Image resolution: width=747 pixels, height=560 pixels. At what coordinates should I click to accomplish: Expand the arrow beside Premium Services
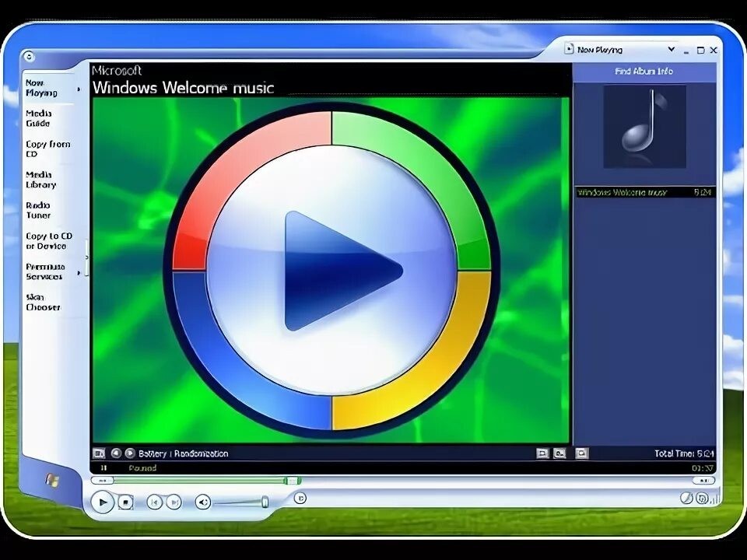click(x=79, y=273)
